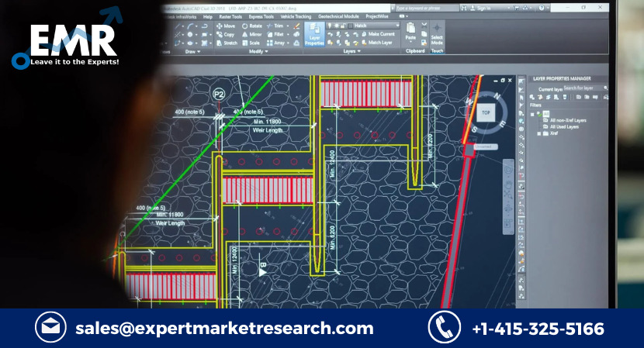Select the Trim tool
The image size is (644, 348).
click(275, 26)
